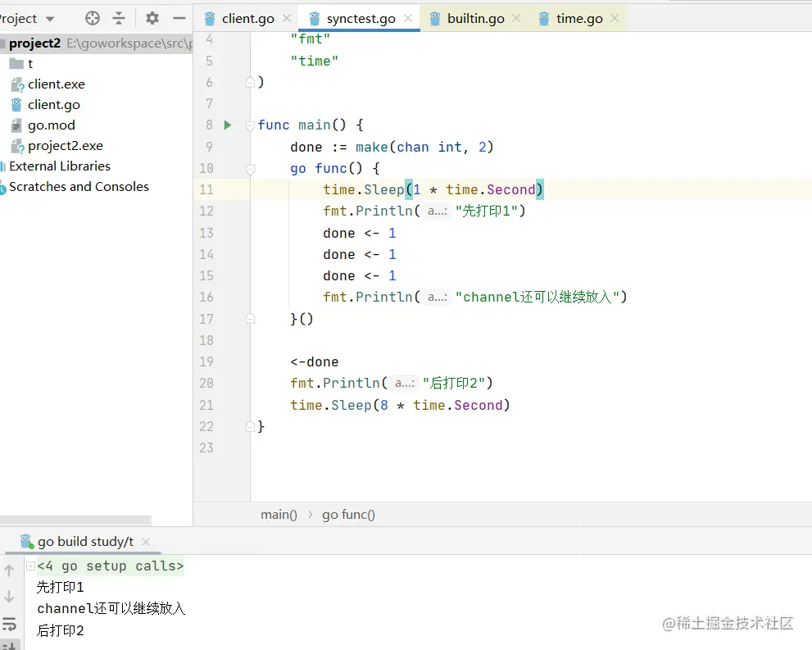Click the scroll to end icon in console

click(9, 646)
